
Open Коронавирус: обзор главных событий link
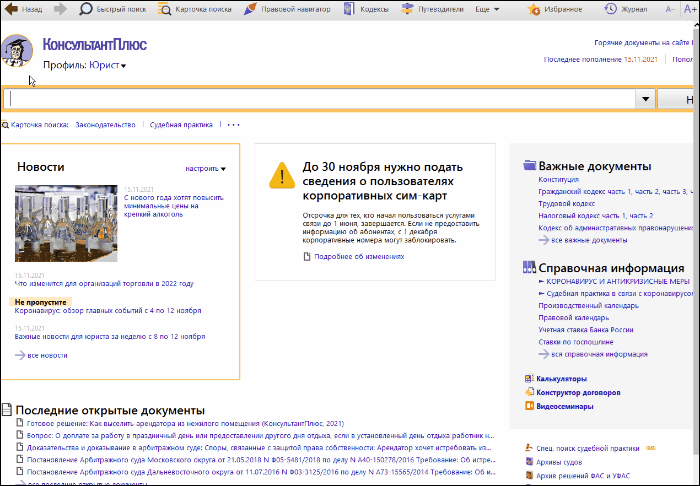(x=108, y=311)
